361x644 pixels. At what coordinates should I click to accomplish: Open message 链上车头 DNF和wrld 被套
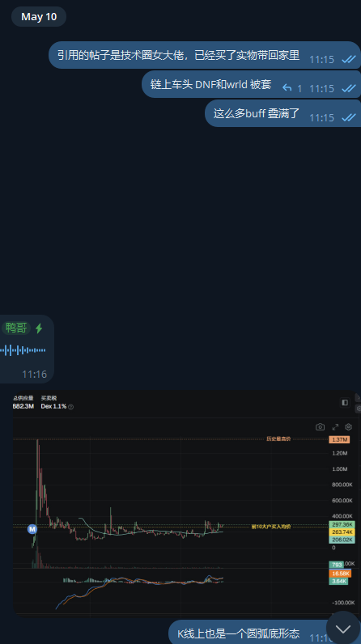click(252, 84)
